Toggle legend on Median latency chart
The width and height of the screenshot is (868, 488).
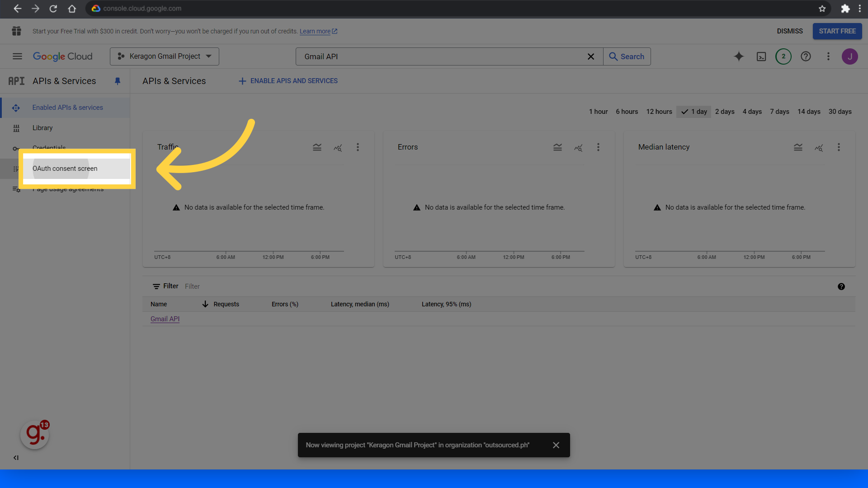pyautogui.click(x=798, y=147)
